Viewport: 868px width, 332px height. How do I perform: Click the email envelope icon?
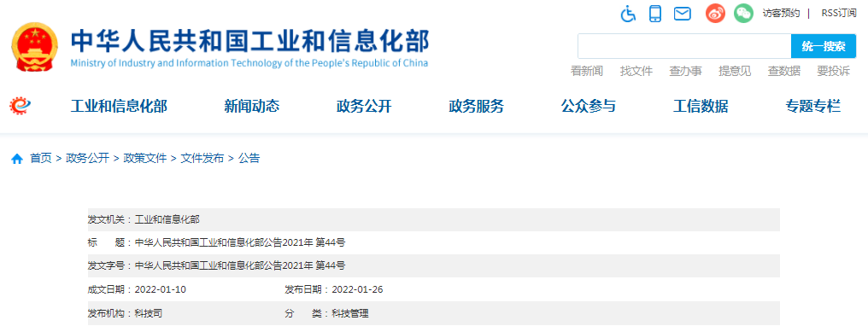[683, 14]
